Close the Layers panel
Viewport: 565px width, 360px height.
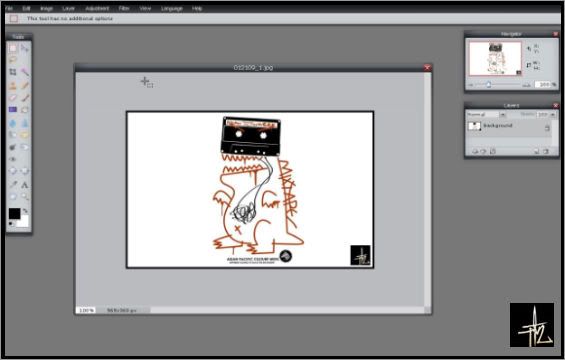(556, 105)
